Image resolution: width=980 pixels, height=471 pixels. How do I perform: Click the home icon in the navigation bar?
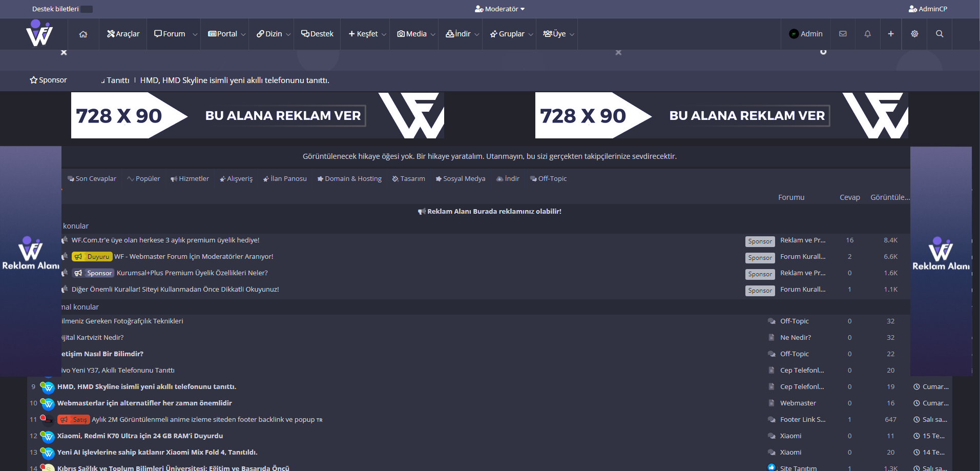[x=83, y=34]
